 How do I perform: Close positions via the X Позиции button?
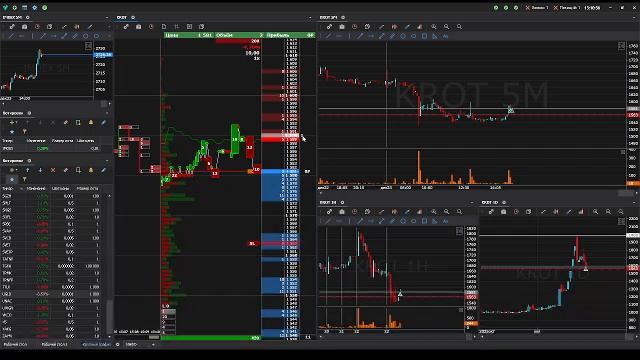(x=566, y=7)
